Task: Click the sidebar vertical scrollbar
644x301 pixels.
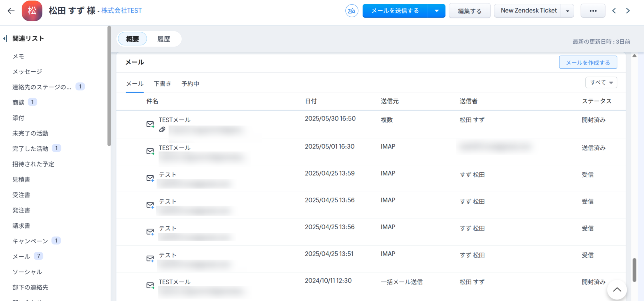Action: pos(109,86)
